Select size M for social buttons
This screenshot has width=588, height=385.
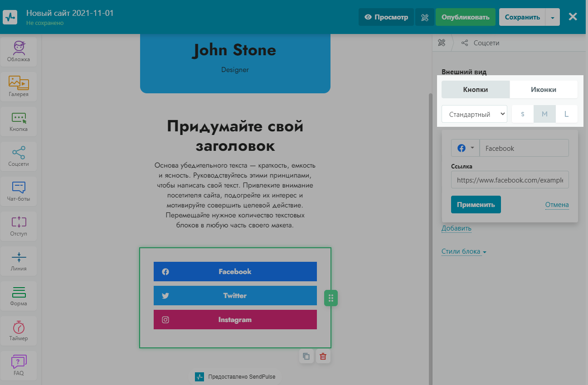coord(545,114)
